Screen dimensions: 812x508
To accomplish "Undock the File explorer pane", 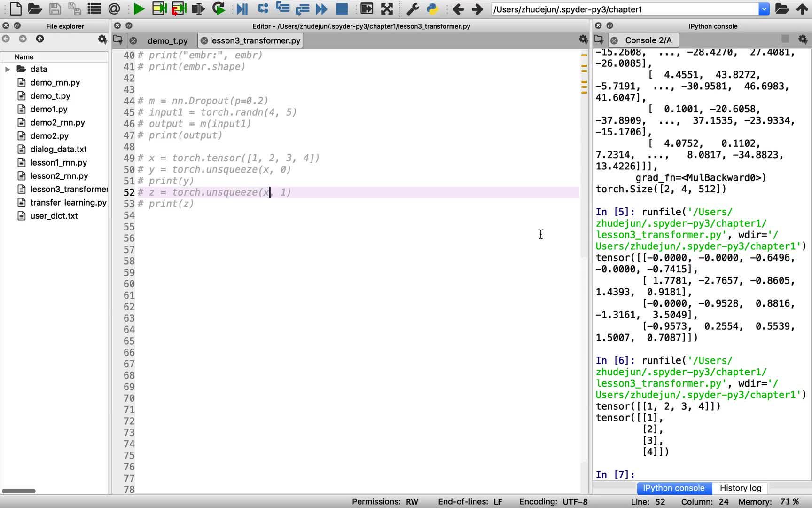I will 17,26.
